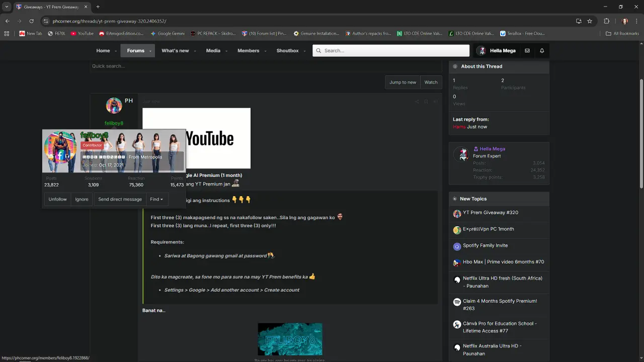Open the Chrome profile avatar
This screenshot has height=362, width=644.
pyautogui.click(x=625, y=21)
